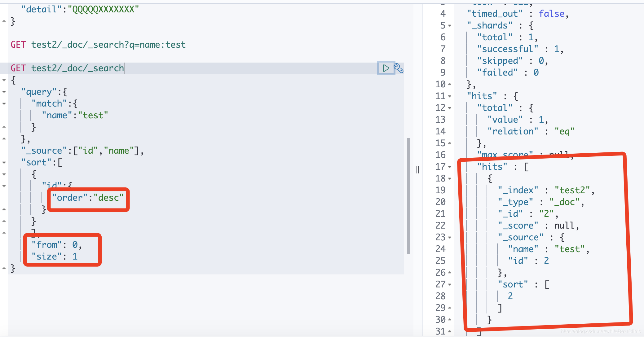Click the "GET test2/_doc/_search?q=name:test" request line
The width and height of the screenshot is (644, 337).
point(98,45)
